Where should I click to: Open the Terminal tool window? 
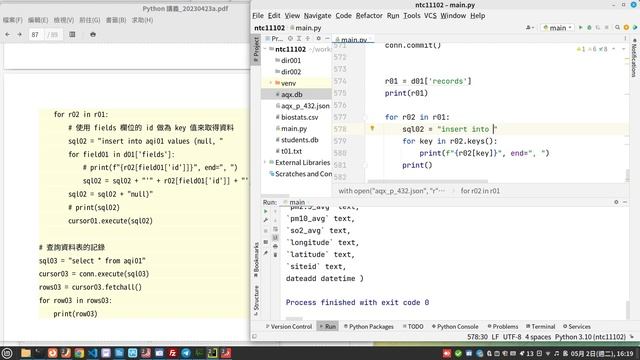[540, 327]
